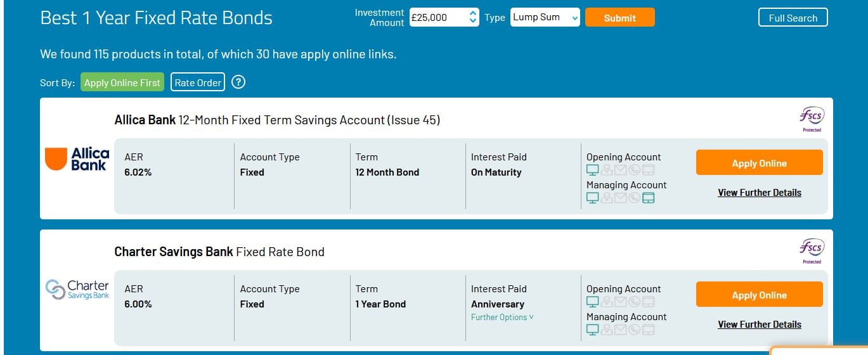Click the Investment Amount input field
The width and height of the screenshot is (868, 355).
click(438, 17)
